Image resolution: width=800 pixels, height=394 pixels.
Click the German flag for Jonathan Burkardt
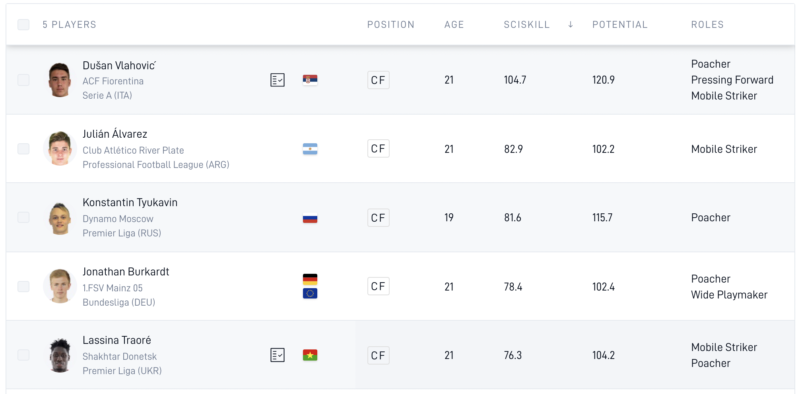tap(310, 280)
